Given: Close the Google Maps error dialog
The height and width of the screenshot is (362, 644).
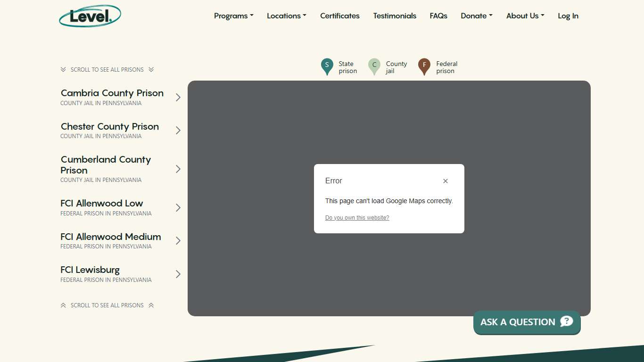Looking at the screenshot, I should point(446,181).
